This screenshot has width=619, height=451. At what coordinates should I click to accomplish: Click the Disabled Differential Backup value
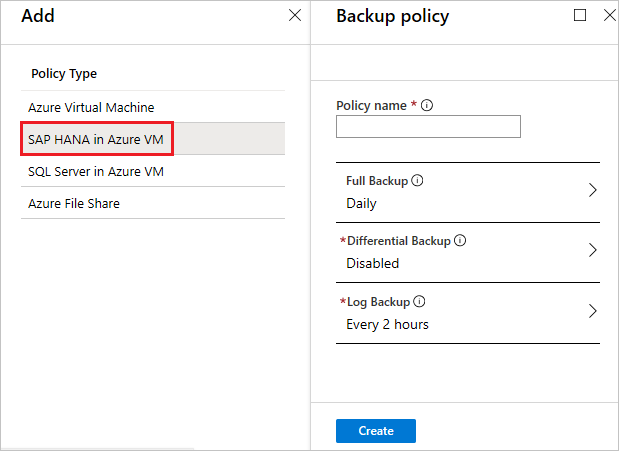372,263
